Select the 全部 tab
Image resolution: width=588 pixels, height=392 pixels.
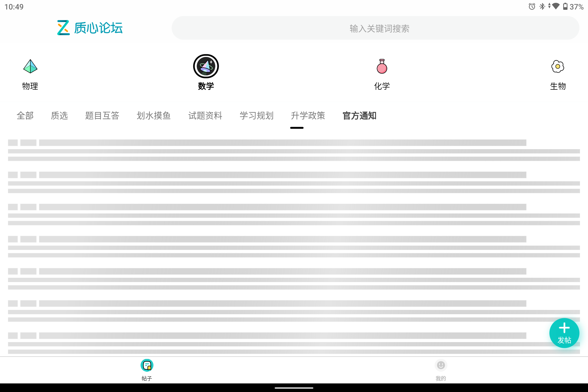pos(25,116)
